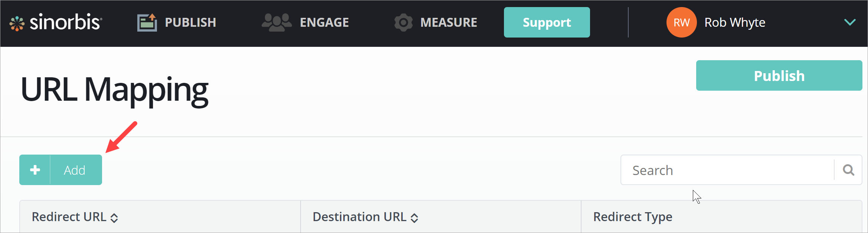Click the Measure gear icon
The image size is (868, 233).
(403, 23)
